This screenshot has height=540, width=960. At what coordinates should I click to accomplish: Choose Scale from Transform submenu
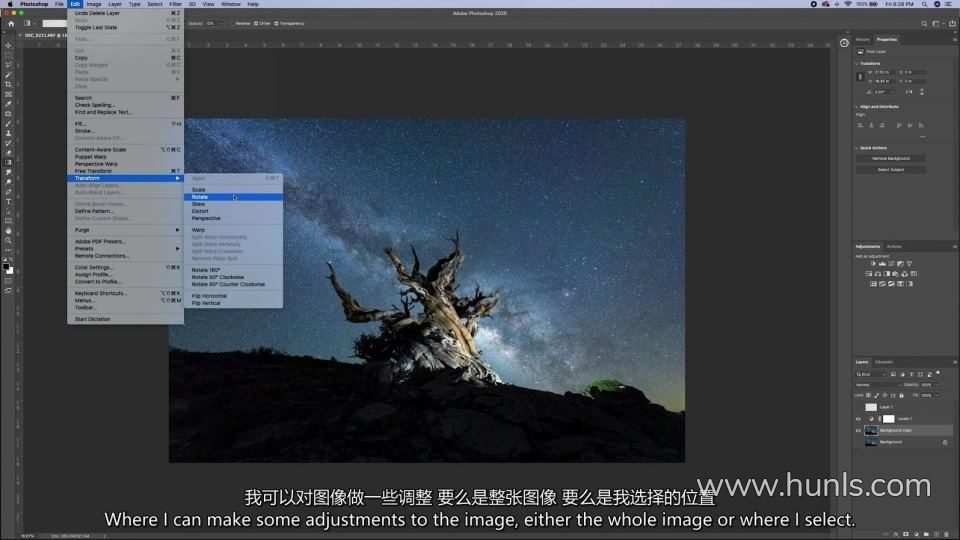click(233, 190)
